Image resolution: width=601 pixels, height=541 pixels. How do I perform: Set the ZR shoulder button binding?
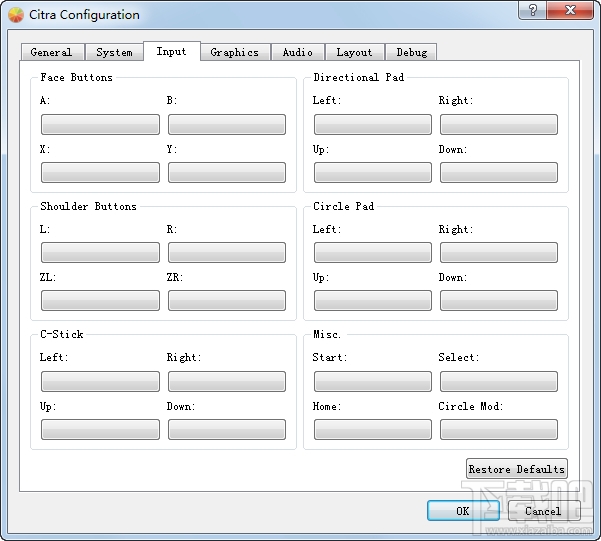[227, 300]
